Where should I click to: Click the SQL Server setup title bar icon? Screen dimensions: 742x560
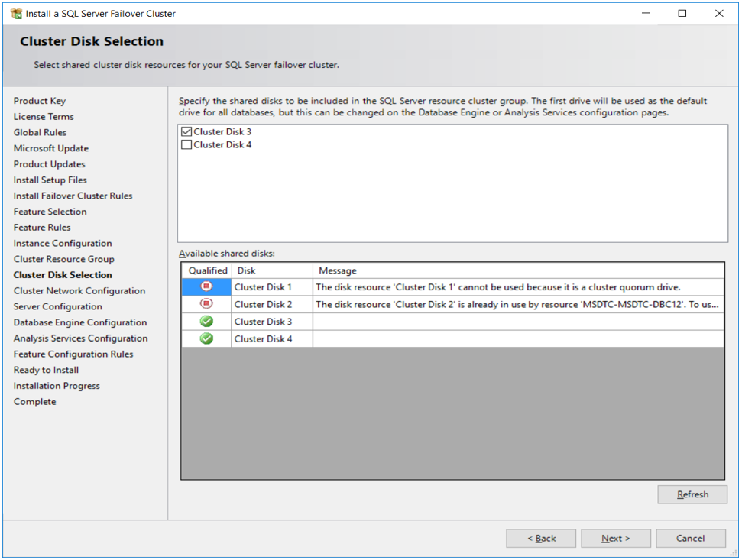click(x=16, y=13)
